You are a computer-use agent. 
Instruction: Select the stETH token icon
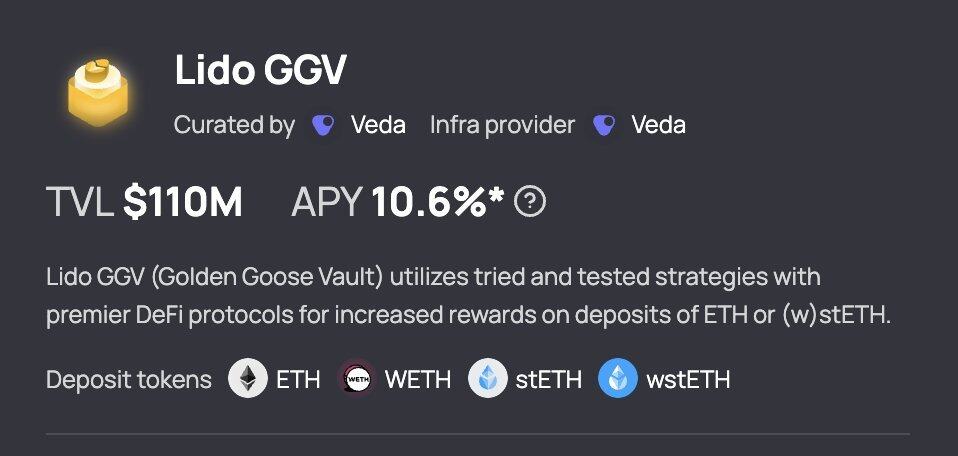click(487, 379)
